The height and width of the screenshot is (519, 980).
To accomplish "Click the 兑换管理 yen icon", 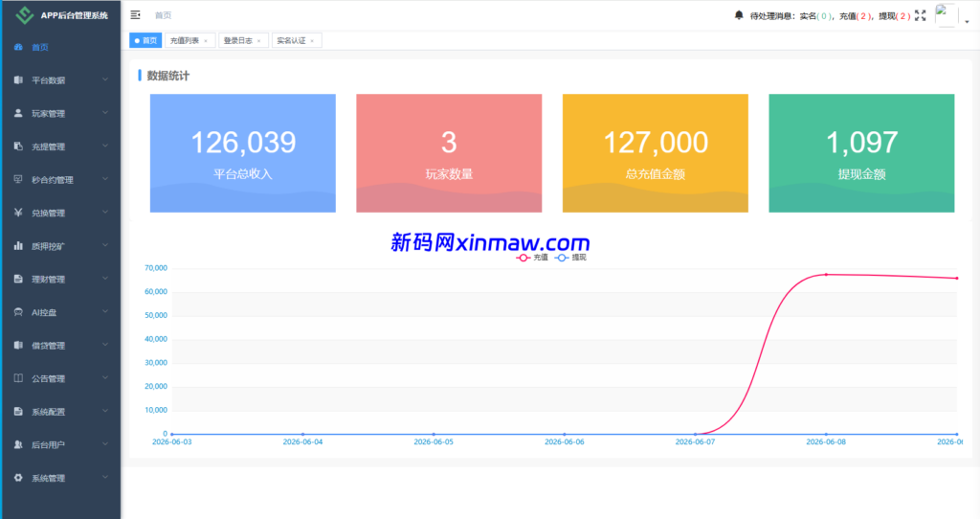I will (18, 213).
